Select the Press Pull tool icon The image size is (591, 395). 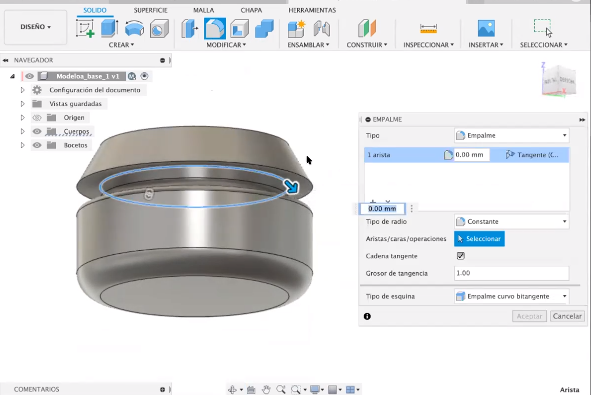[x=189, y=29]
